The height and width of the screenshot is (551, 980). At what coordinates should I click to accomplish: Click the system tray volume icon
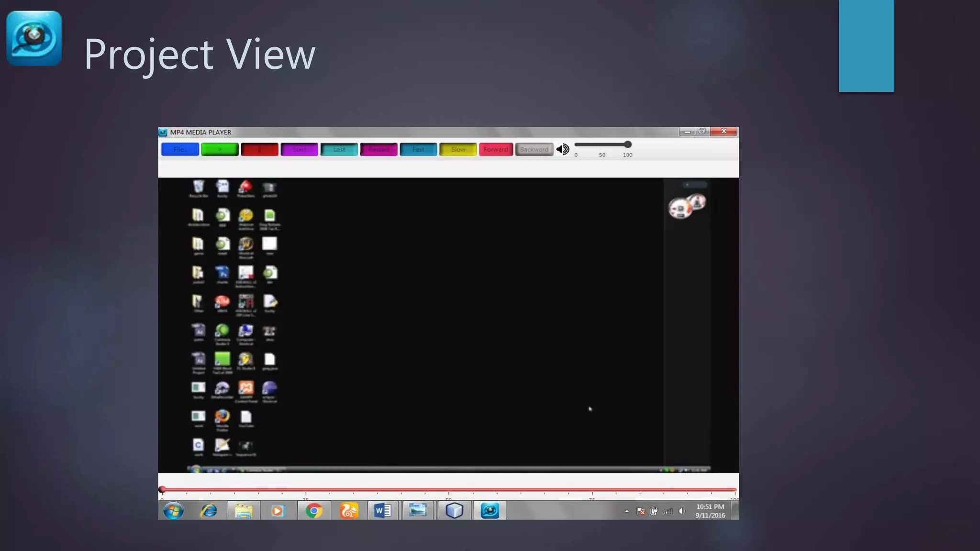[x=682, y=511]
